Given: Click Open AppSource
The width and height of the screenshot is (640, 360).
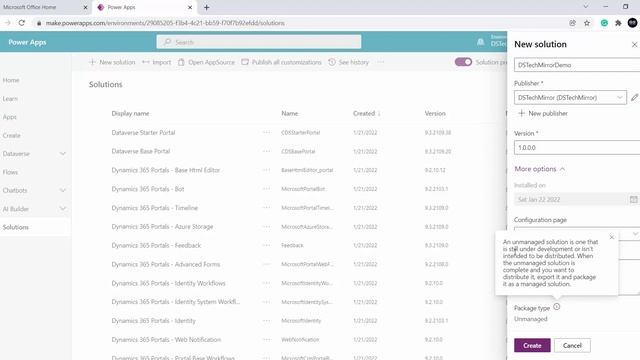Looking at the screenshot, I should 206,62.
